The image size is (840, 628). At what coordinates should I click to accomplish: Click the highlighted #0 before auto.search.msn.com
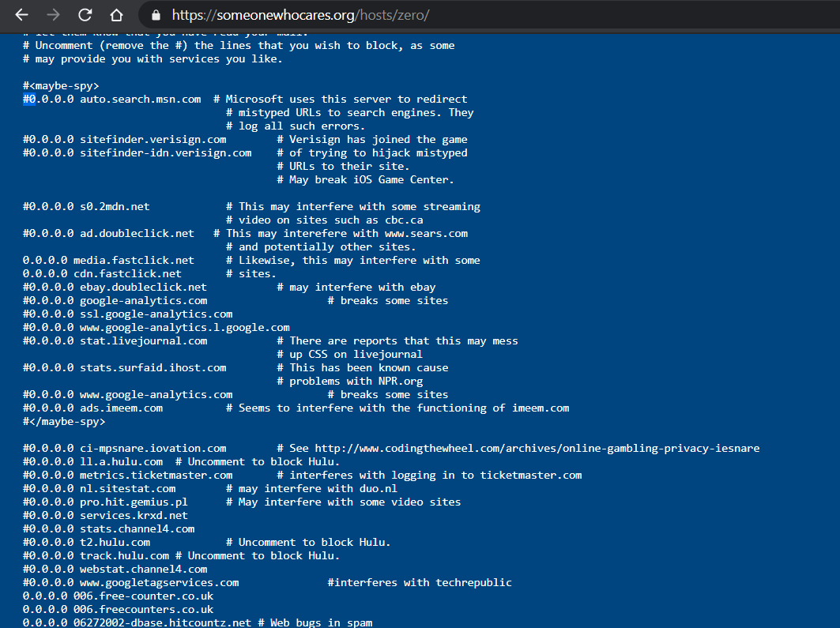coord(29,99)
